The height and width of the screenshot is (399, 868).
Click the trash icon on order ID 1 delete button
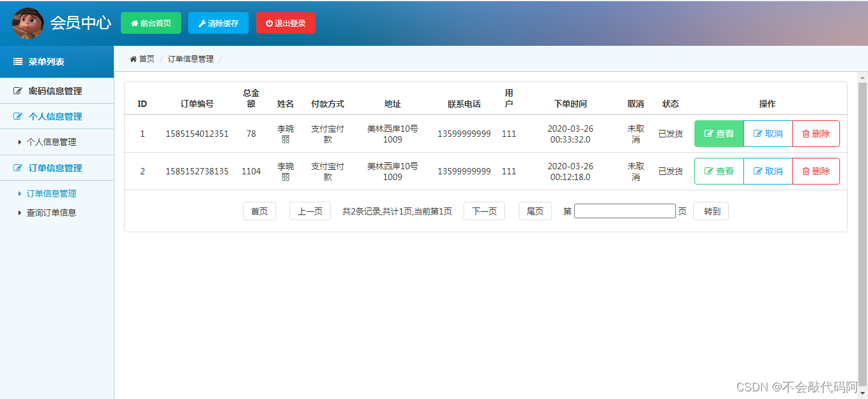coord(804,134)
